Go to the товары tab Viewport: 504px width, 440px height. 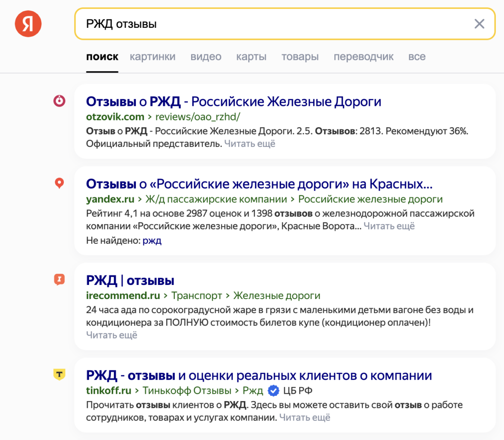tap(300, 57)
